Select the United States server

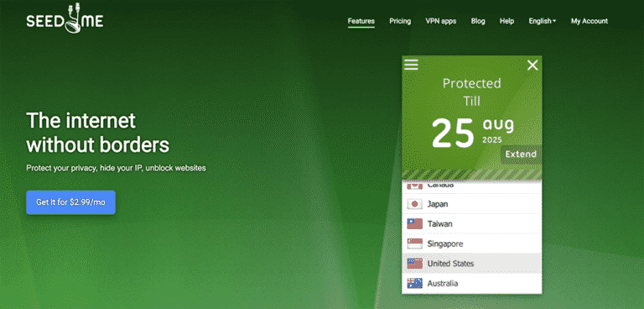471,264
